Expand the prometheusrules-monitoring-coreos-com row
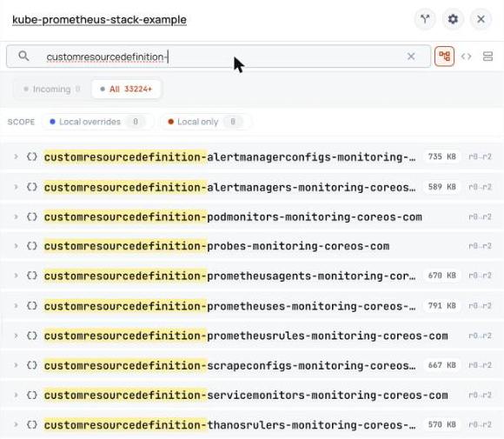Viewport: 504px width, 439px height. coord(16,336)
